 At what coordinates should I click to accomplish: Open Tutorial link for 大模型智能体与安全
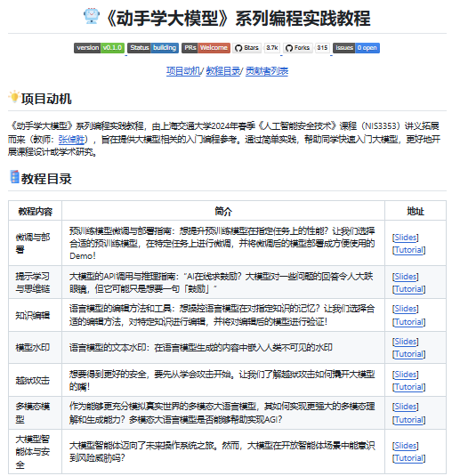click(409, 458)
